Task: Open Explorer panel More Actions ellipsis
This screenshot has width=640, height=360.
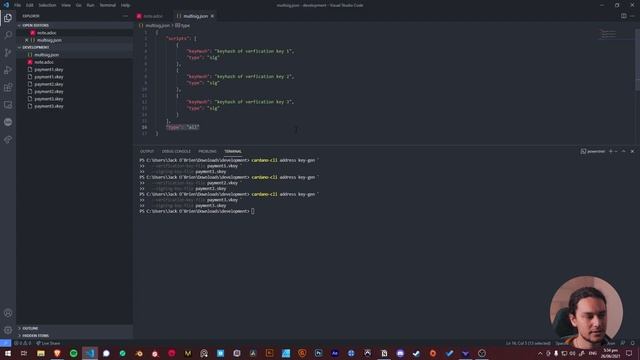Action: tap(125, 16)
